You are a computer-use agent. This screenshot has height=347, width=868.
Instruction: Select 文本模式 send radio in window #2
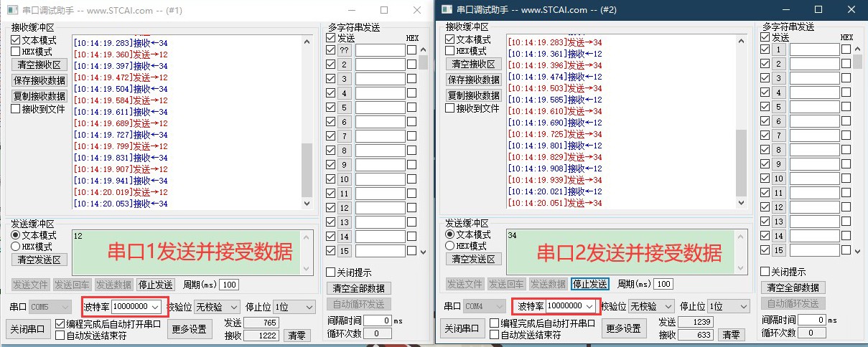[450, 234]
